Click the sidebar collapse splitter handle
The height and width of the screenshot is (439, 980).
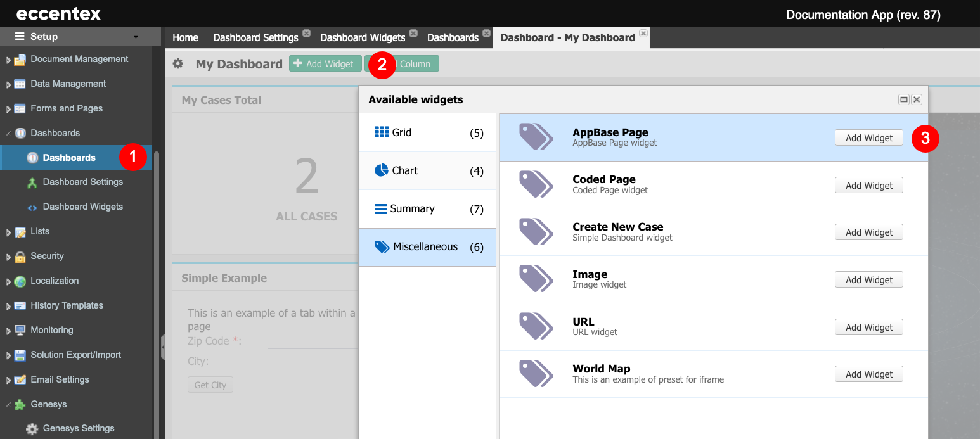click(163, 347)
